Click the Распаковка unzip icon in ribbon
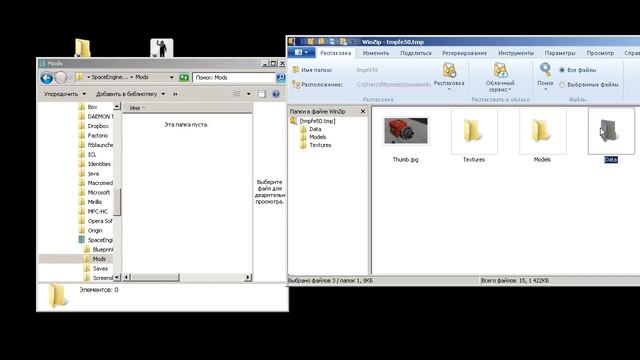This screenshot has width=640, height=360. coord(449,70)
